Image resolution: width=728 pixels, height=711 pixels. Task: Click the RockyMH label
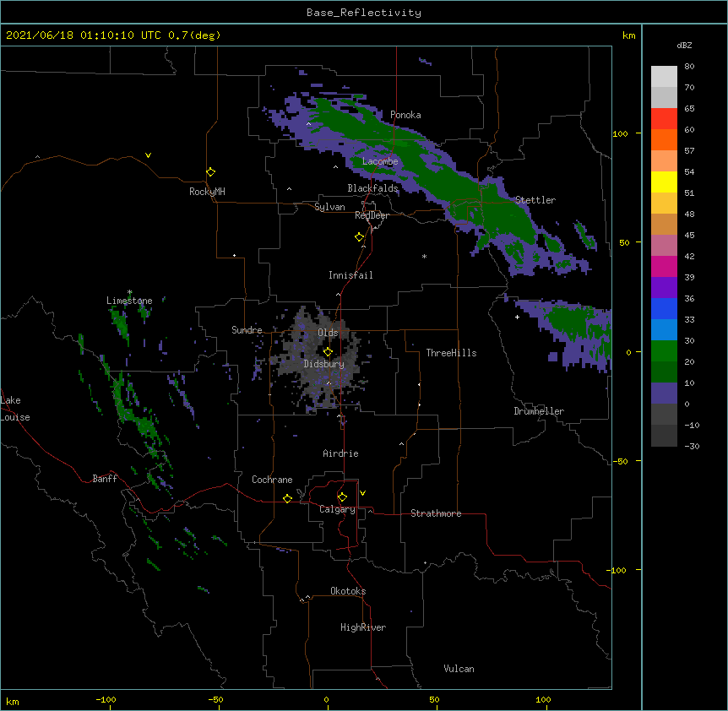(207, 192)
